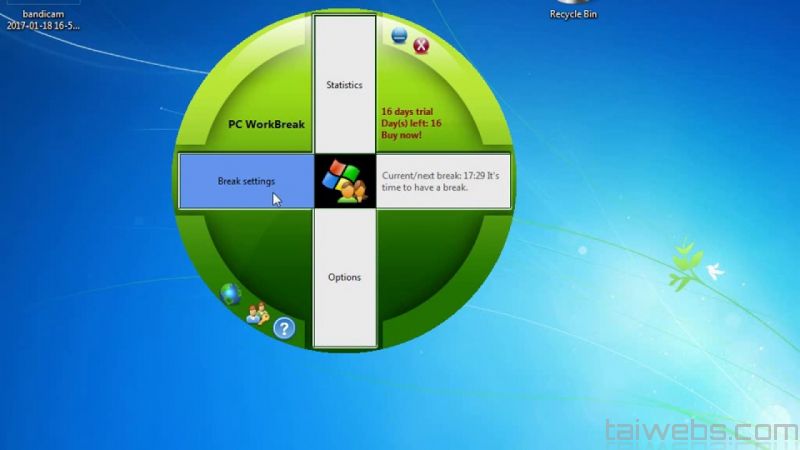This screenshot has height=450, width=800.
Task: Open Break settings
Action: tap(246, 181)
